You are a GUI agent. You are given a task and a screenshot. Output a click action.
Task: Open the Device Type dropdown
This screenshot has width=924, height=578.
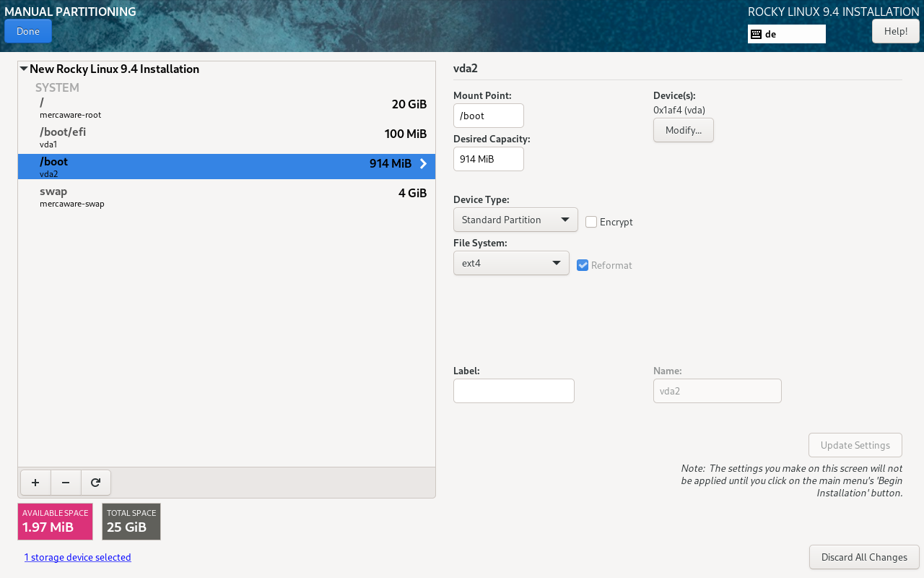[x=515, y=220]
